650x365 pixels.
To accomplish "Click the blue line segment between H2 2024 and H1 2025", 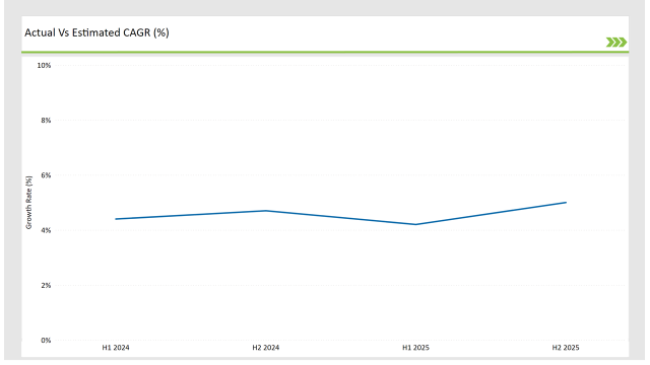I will [x=341, y=218].
